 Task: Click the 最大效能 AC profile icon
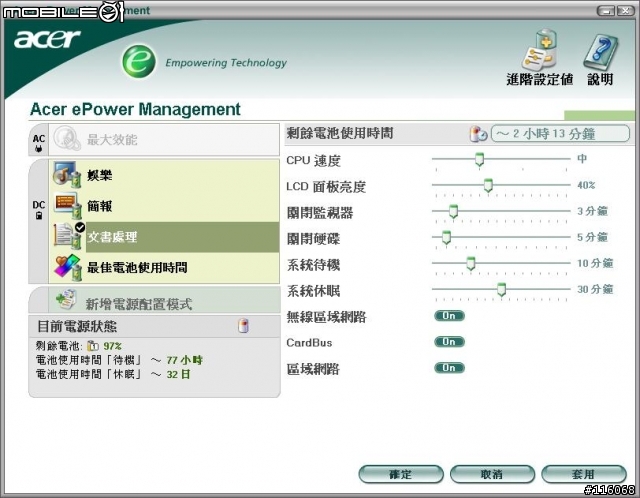67,139
